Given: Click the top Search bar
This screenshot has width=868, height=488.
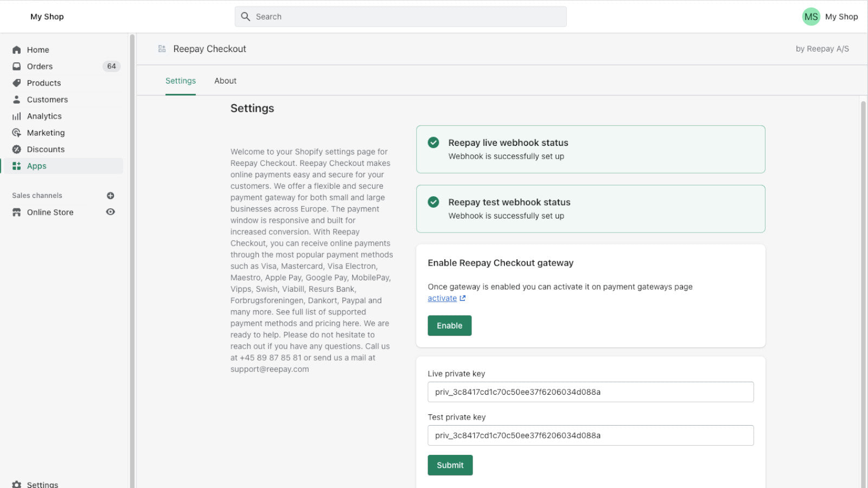Looking at the screenshot, I should (400, 17).
